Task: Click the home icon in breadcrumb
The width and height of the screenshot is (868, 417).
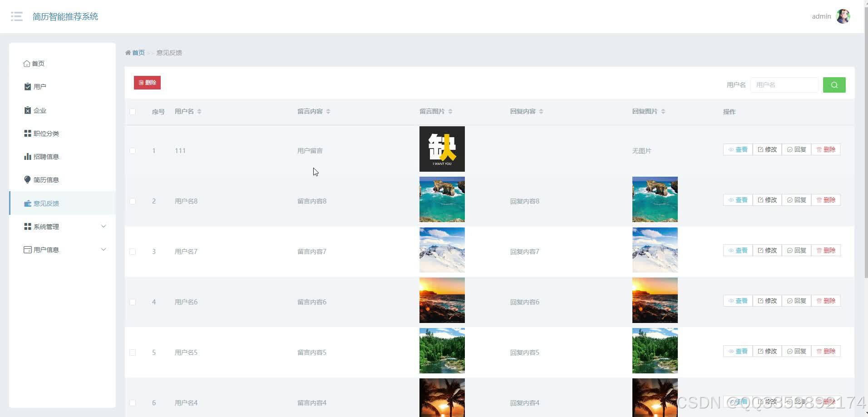Action: tap(128, 53)
